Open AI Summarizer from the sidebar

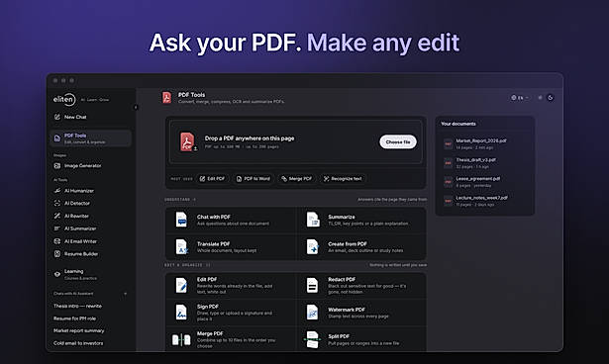coord(91,228)
